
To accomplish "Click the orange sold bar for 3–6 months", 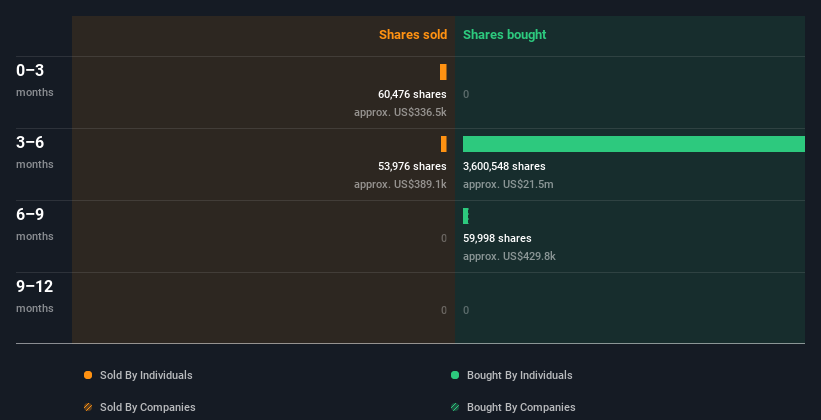I will pyautogui.click(x=443, y=144).
